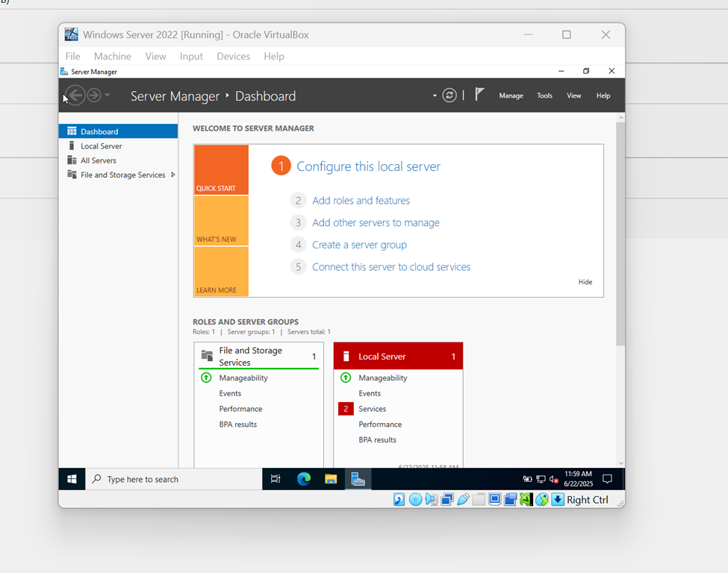Open the Notifications flag
Screen dimensions: 728x573
pyautogui.click(x=479, y=95)
